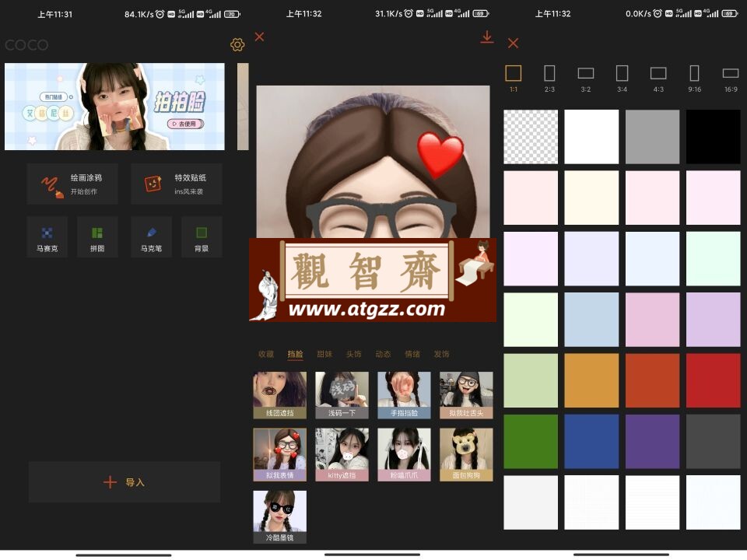This screenshot has width=747, height=560.
Task: Open the 拍拍脸 promotional banner image
Action: (x=114, y=107)
